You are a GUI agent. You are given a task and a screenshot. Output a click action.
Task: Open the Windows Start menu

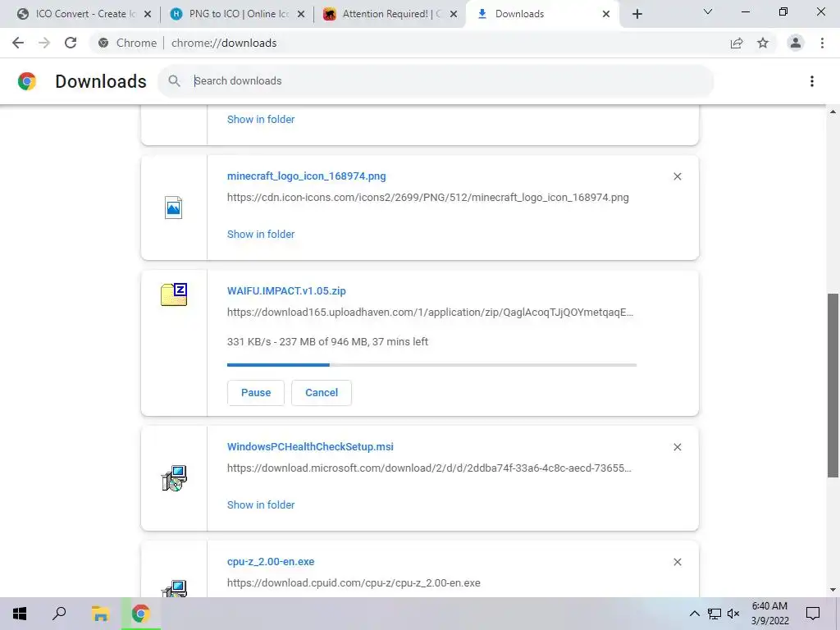click(20, 614)
